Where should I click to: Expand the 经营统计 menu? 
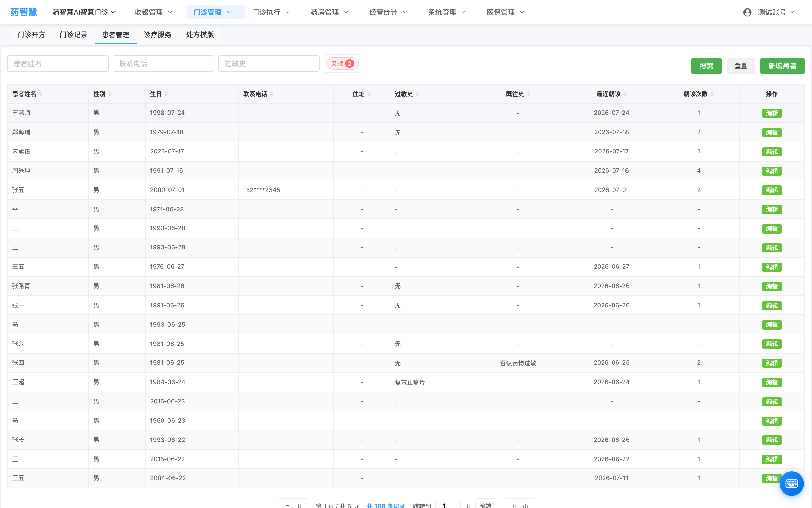point(388,12)
